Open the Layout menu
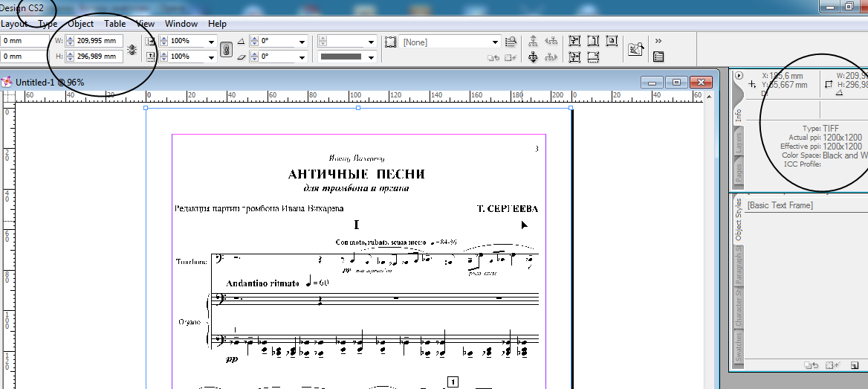 coord(14,24)
